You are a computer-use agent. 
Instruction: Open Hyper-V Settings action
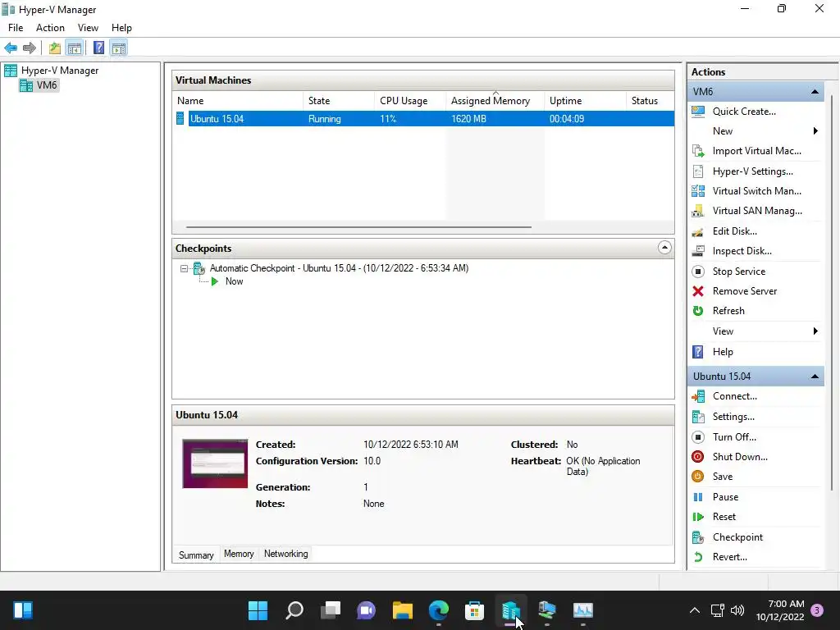752,171
